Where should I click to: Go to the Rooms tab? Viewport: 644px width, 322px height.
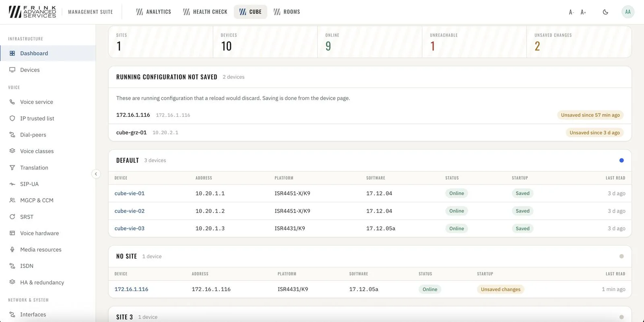point(287,12)
